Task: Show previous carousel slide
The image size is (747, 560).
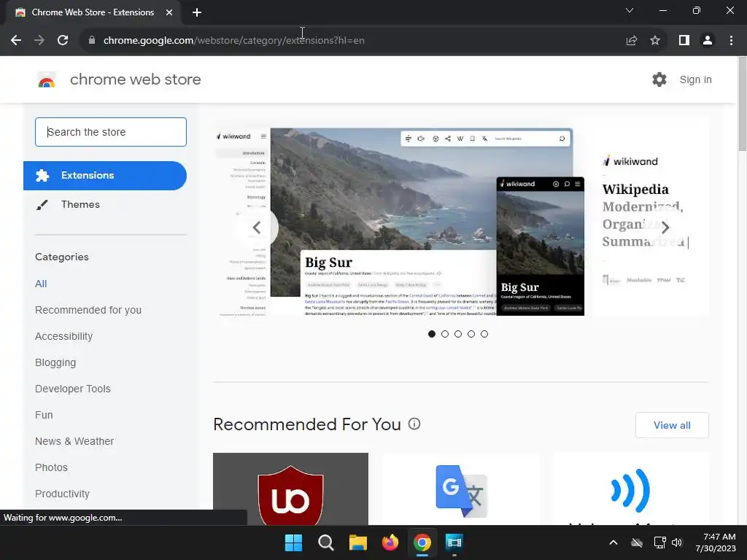Action: [x=257, y=227]
